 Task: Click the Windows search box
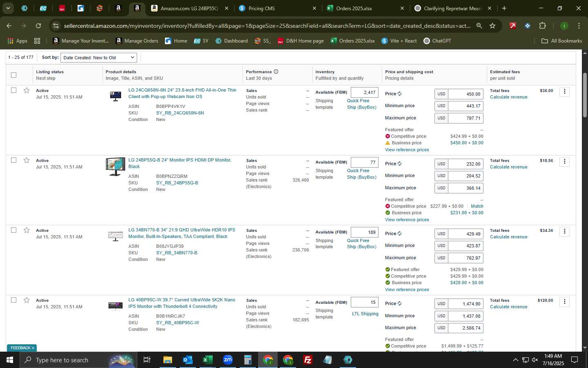[78, 360]
